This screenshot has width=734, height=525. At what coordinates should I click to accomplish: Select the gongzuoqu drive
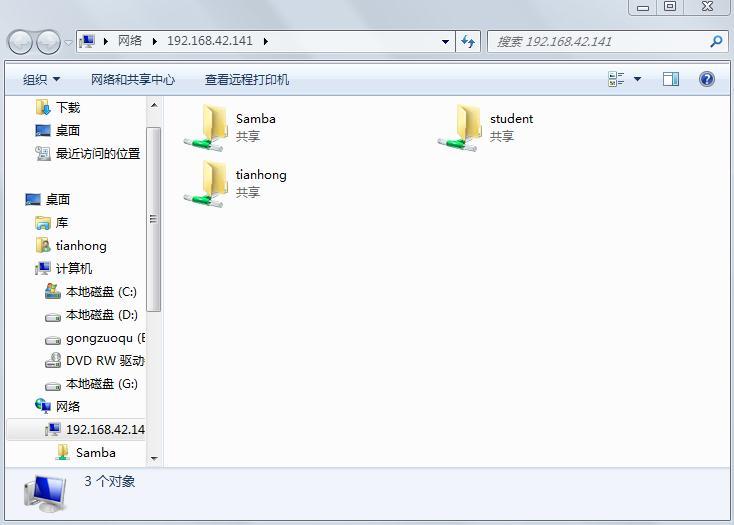[x=95, y=338]
